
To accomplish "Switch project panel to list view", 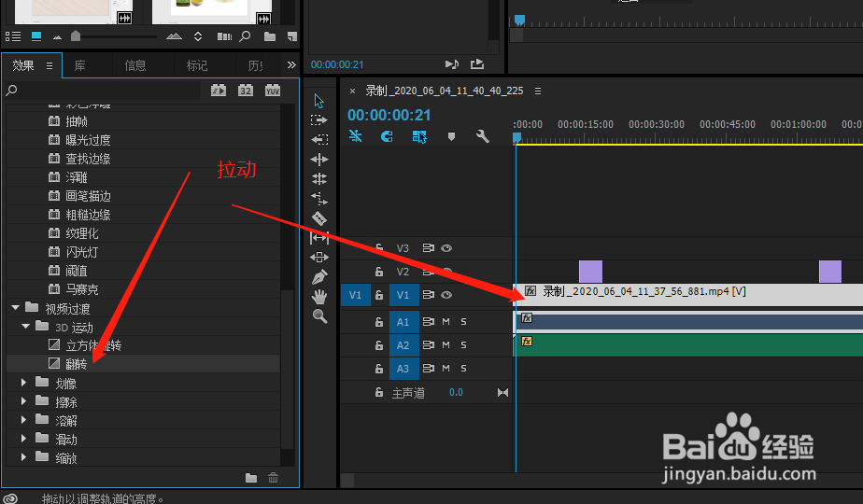I will 13,36.
